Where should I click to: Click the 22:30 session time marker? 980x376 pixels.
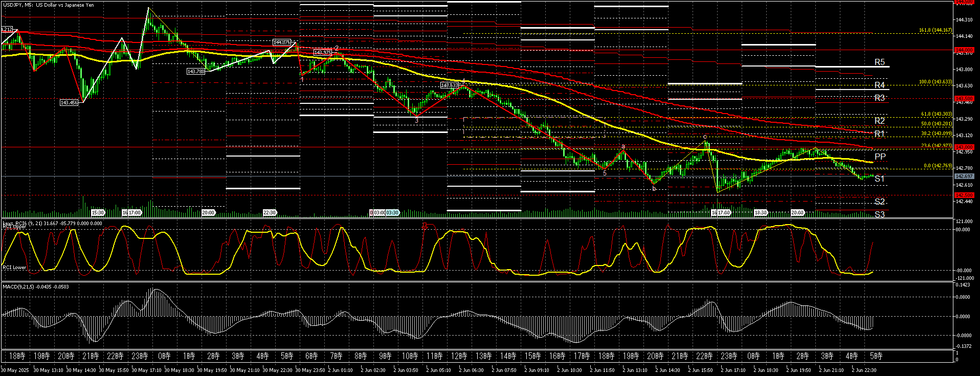[270, 212]
